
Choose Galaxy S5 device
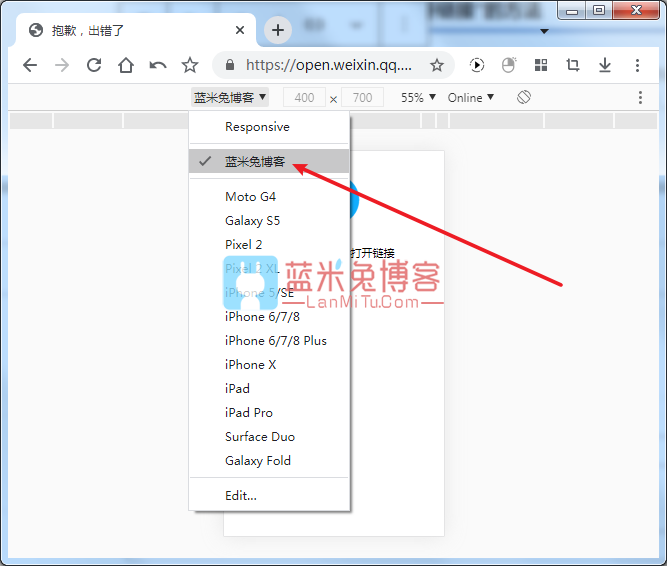(269, 221)
